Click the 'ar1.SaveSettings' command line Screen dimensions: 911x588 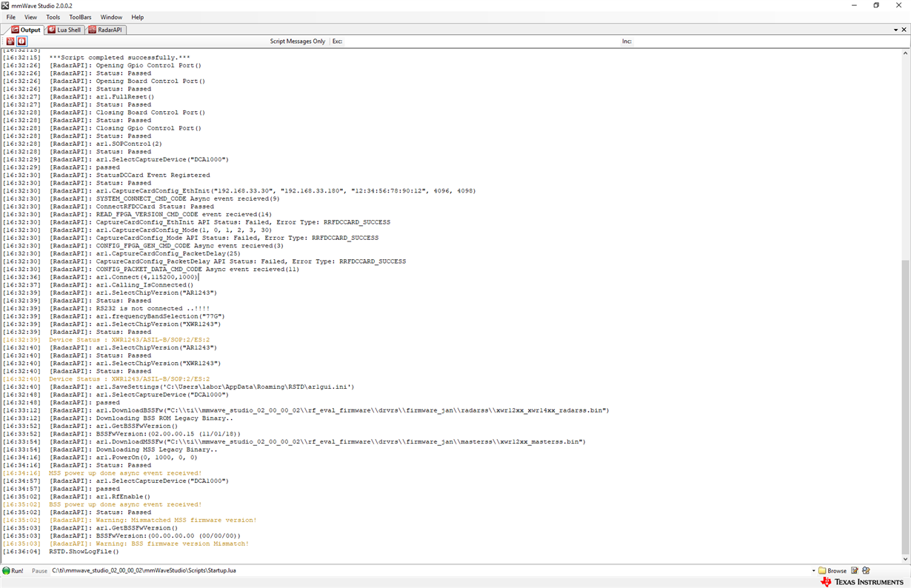[x=225, y=387]
